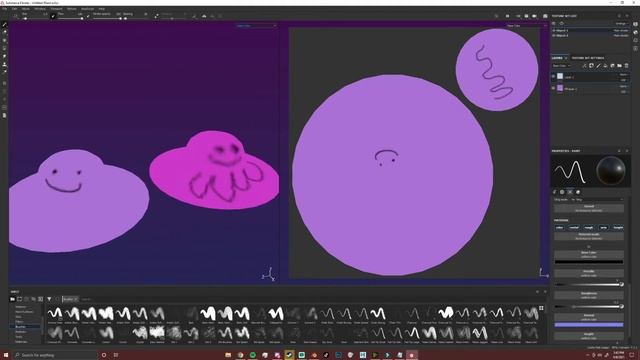Adjust the Roughness slider in Properties

[x=589, y=307]
